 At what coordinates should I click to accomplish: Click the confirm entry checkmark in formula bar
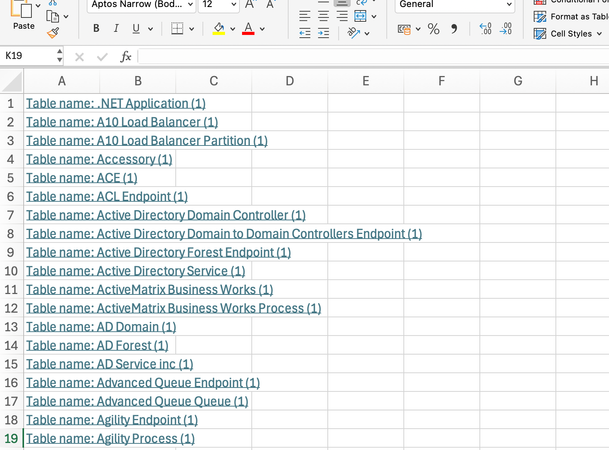(x=102, y=57)
